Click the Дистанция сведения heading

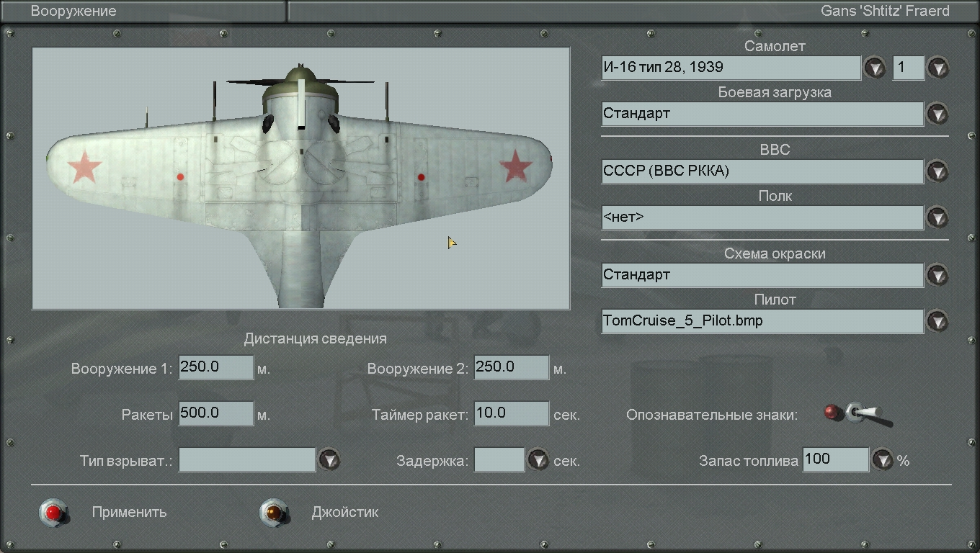click(x=316, y=338)
